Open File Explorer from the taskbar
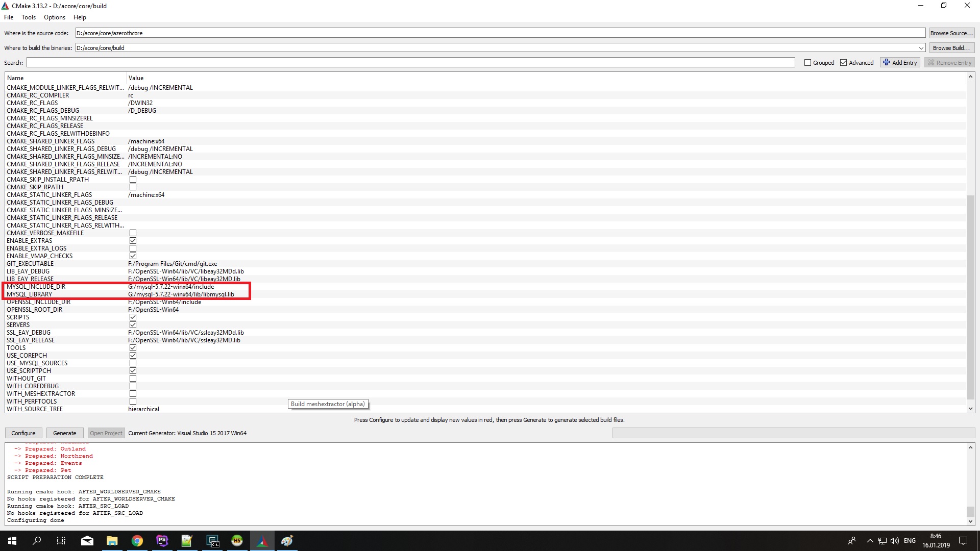Screen dimensions: 980x551 point(112,541)
